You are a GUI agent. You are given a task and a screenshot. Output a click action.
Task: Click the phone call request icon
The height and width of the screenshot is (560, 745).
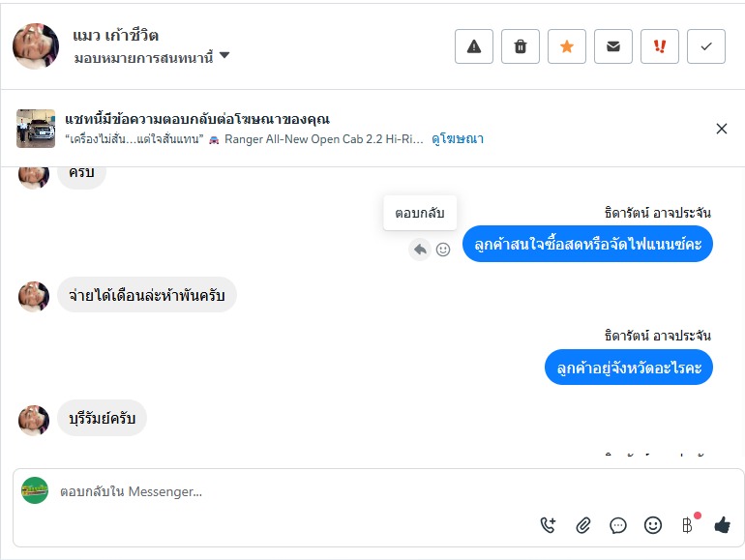[x=549, y=525]
